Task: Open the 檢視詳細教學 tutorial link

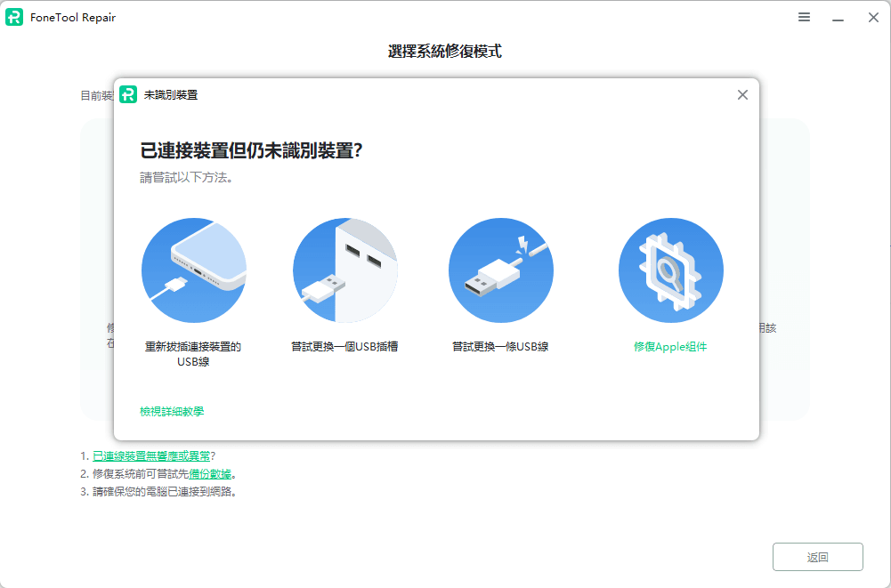Action: (172, 411)
